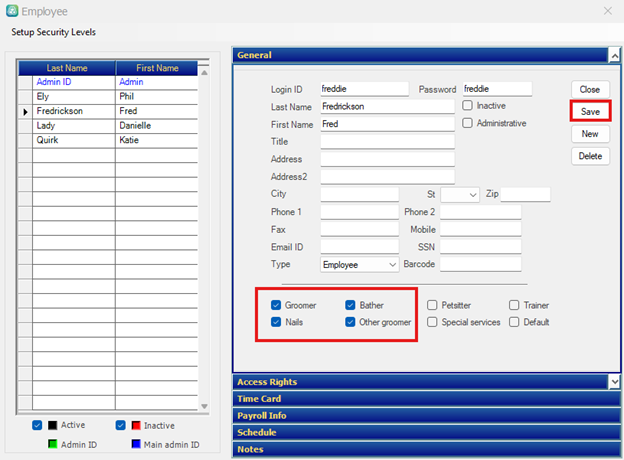Sort by First Name column header
The height and width of the screenshot is (460, 624).
tap(157, 68)
